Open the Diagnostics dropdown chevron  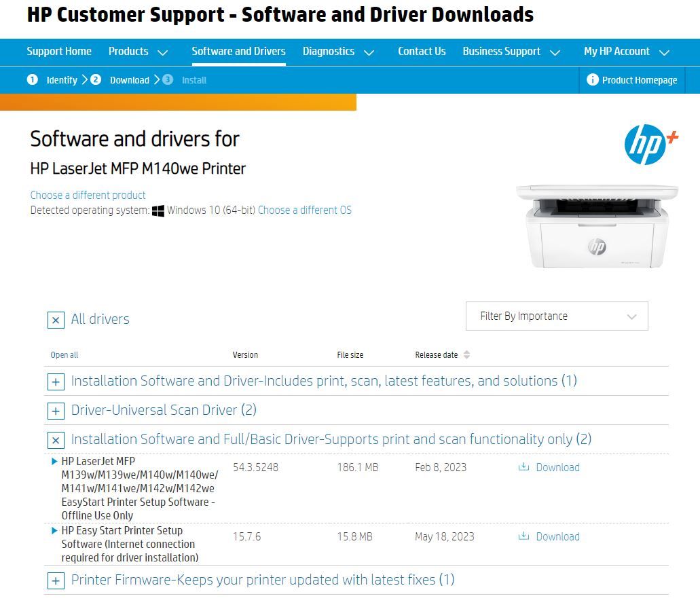coord(369,53)
